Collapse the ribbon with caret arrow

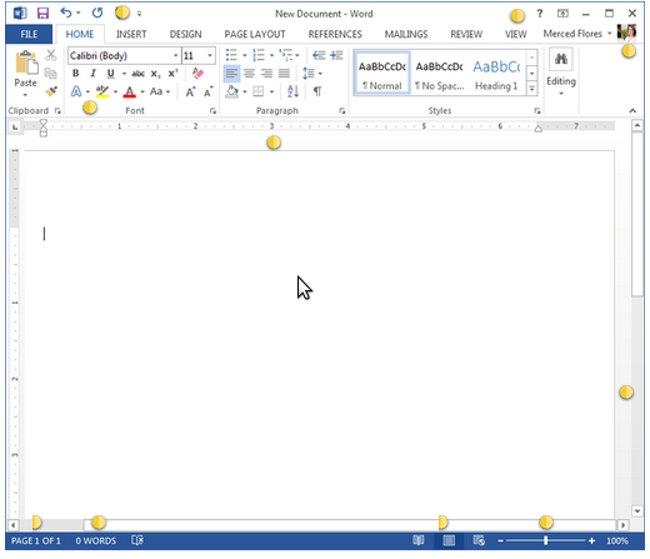[x=632, y=111]
